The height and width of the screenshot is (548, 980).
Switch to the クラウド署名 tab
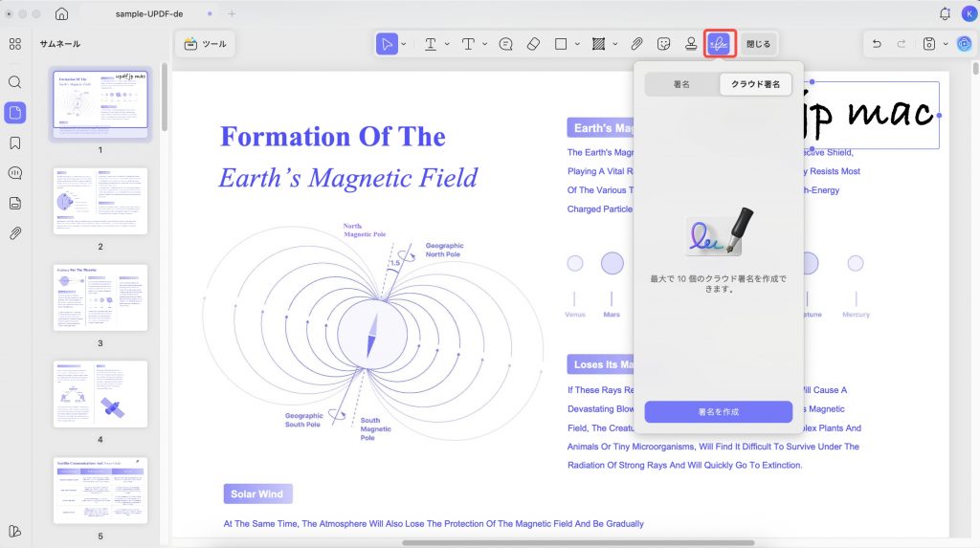click(x=755, y=84)
